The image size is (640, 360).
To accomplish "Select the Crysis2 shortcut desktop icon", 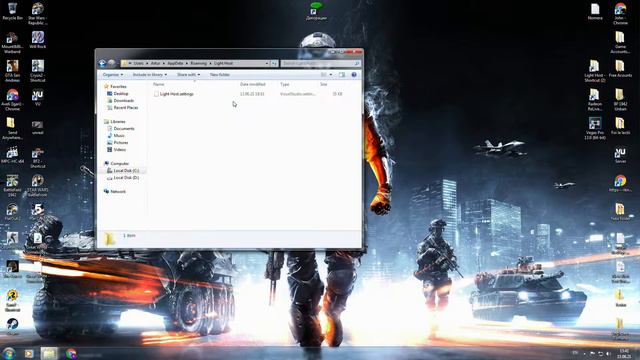I will 38,71.
